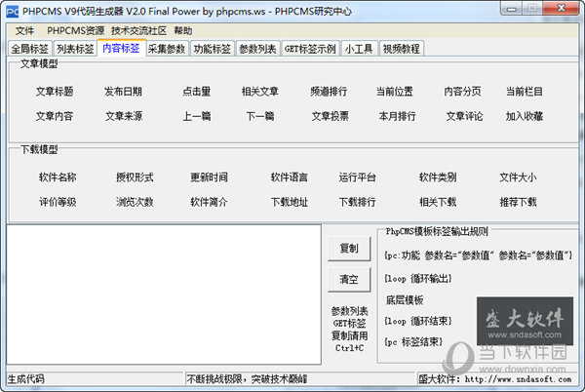Minimize the PHPCMS generator window

(x=512, y=8)
